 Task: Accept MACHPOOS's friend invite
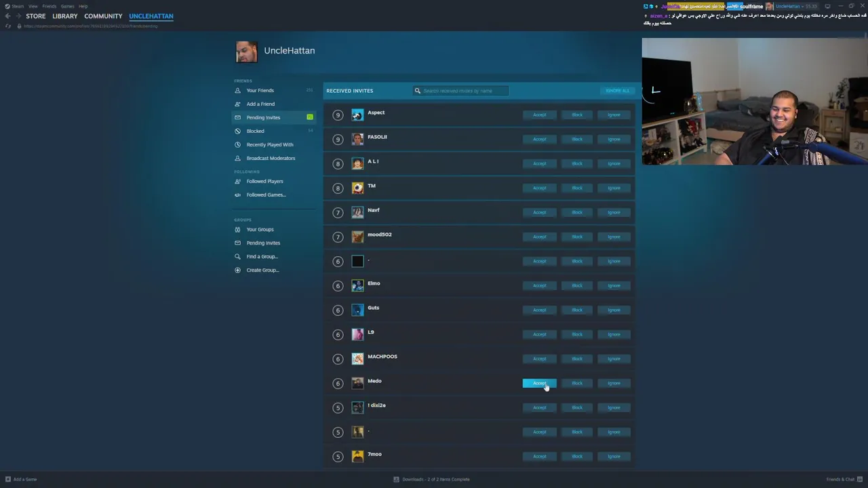click(539, 359)
